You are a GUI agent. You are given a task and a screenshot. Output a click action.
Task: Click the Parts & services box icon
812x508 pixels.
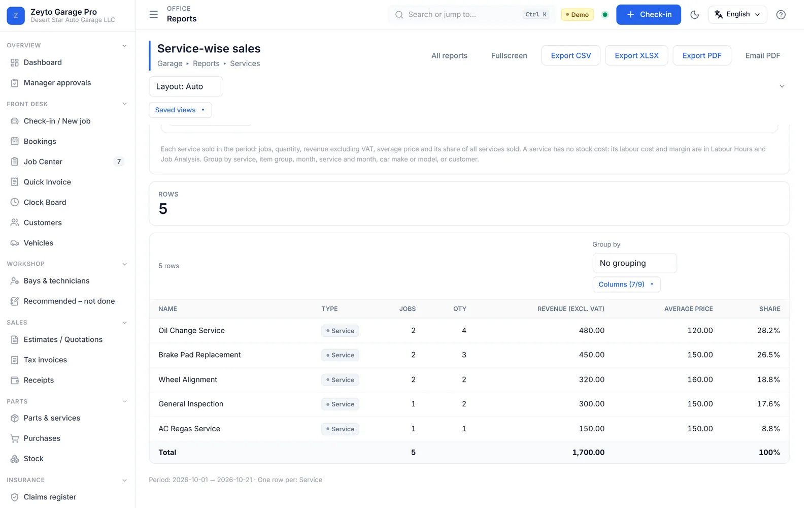(15, 418)
